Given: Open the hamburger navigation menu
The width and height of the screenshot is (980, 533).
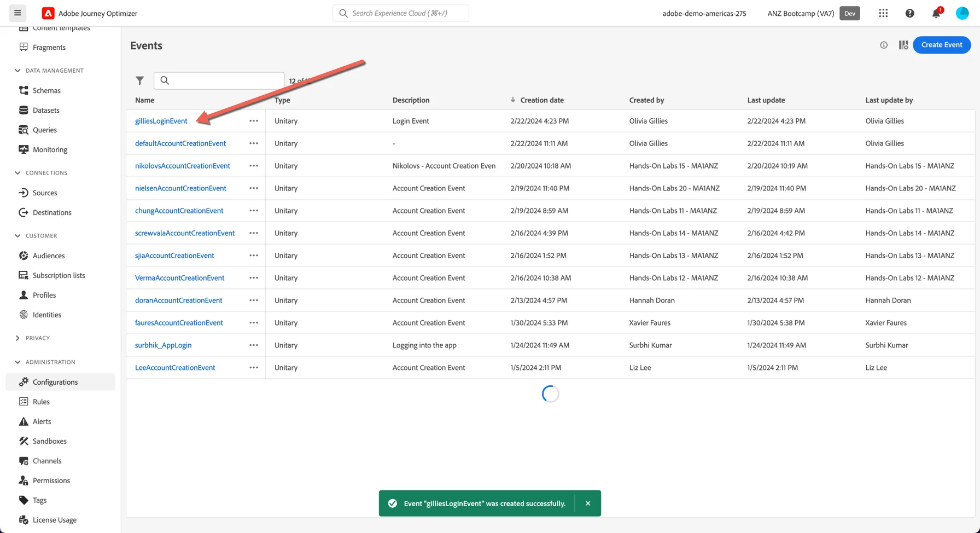Looking at the screenshot, I should pos(17,13).
